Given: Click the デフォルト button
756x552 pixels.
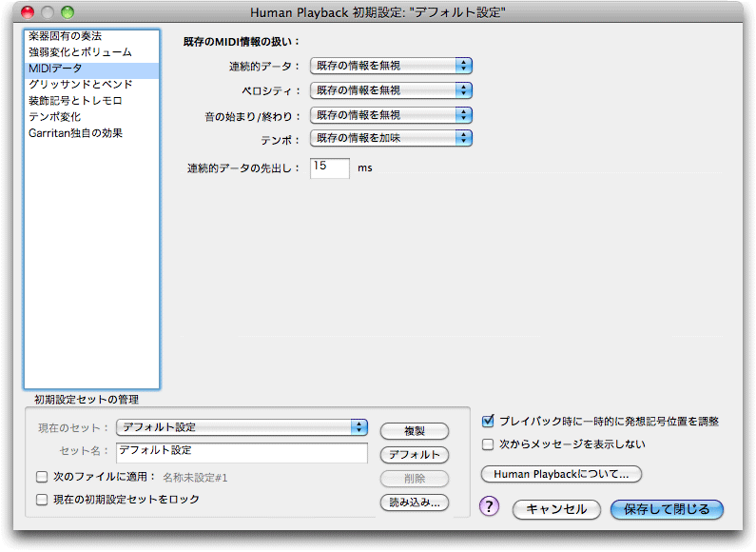Looking at the screenshot, I should point(415,455).
